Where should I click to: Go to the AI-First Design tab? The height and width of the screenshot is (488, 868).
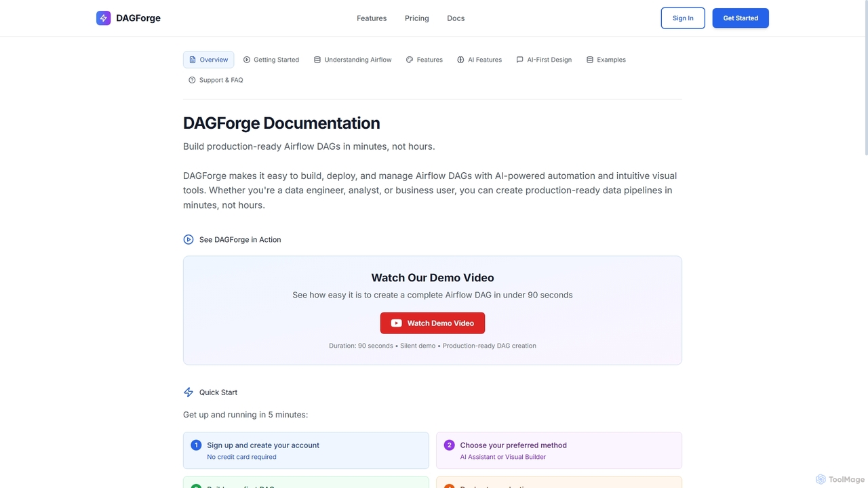544,60
